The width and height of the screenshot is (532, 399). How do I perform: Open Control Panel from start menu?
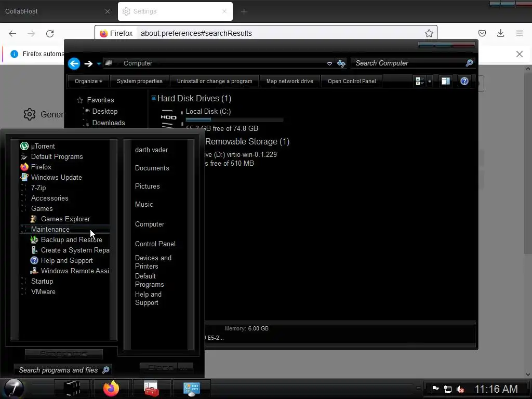(155, 244)
